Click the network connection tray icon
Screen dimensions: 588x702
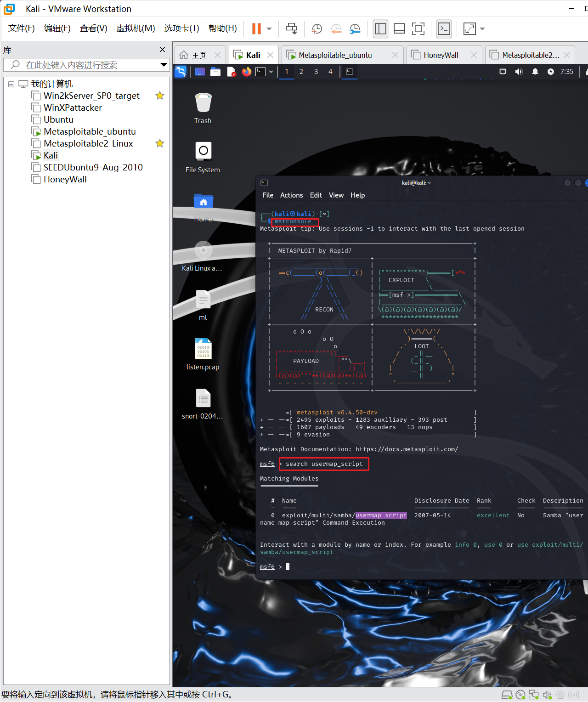[503, 72]
